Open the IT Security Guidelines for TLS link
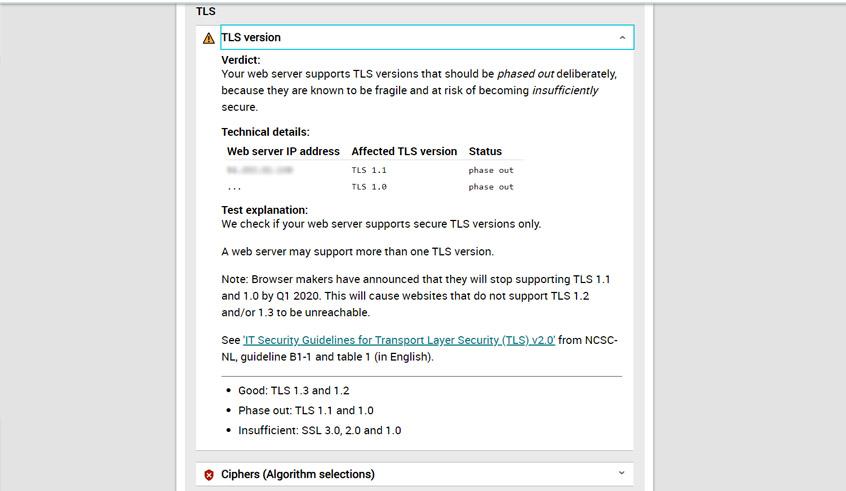Screen dimensions: 846x491 click(399, 341)
